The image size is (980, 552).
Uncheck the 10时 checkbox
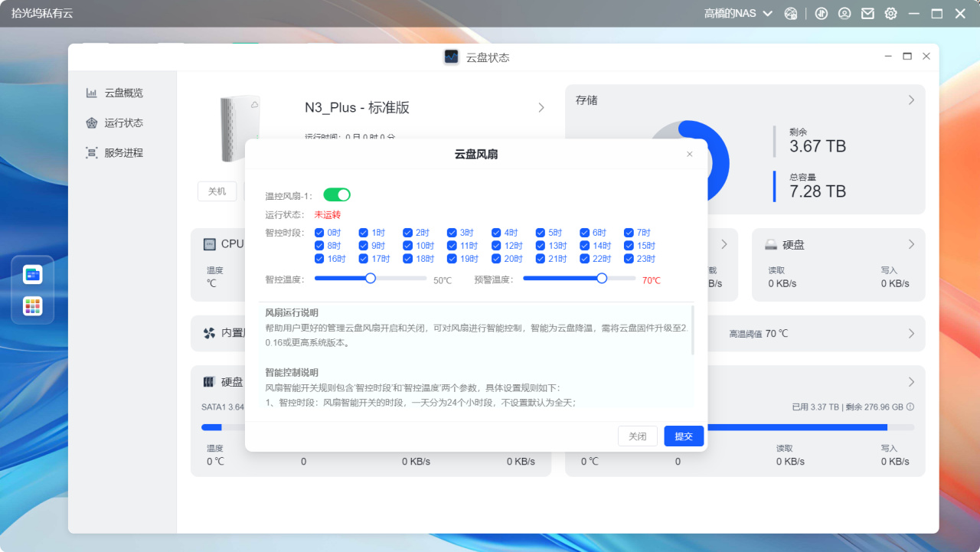tap(408, 246)
